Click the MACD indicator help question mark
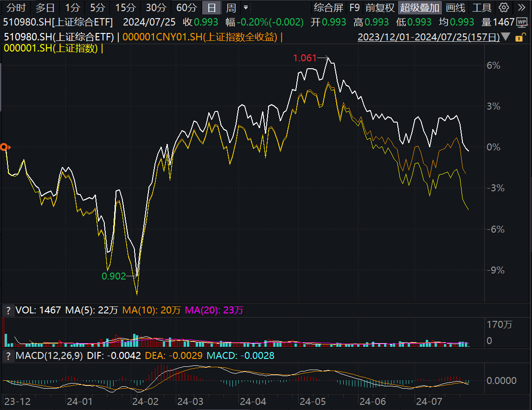This screenshot has height=410, width=532. pyautogui.click(x=8, y=356)
